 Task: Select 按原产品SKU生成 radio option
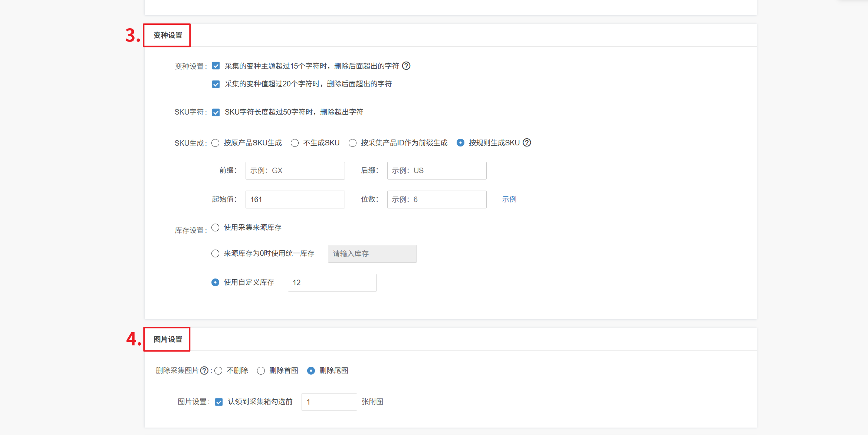(216, 143)
